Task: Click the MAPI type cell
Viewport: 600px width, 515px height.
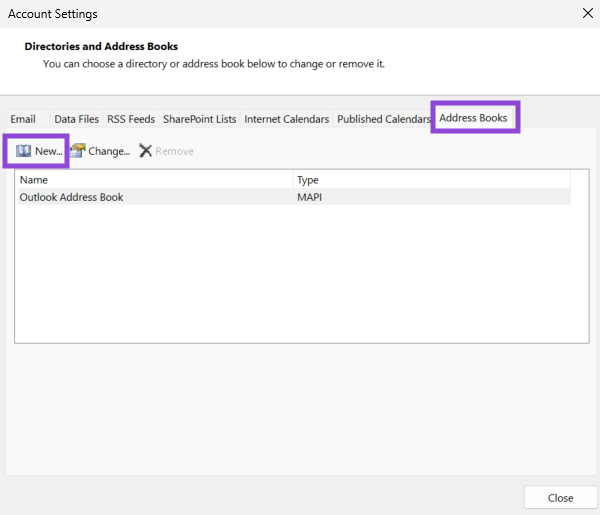Action: 309,197
